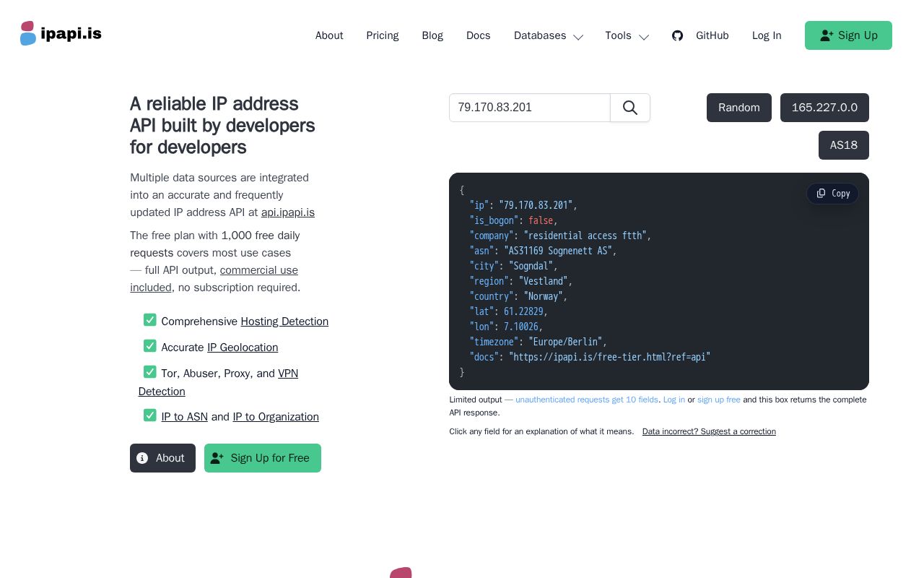The image size is (924, 578).
Task: Click the ipapi.is logo icon
Action: pyautogui.click(x=28, y=33)
